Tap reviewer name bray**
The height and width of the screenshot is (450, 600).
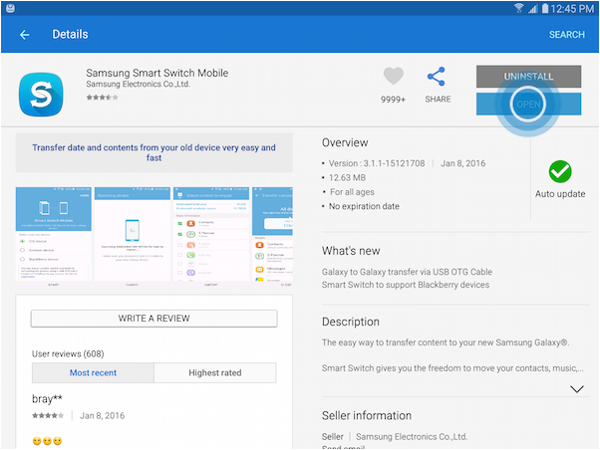47,399
